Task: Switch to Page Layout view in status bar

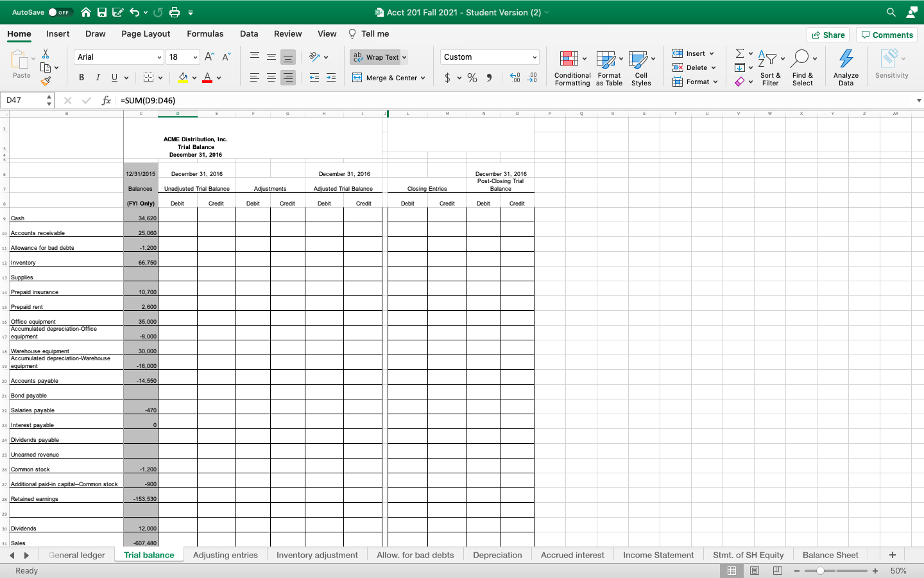Action: tap(755, 570)
